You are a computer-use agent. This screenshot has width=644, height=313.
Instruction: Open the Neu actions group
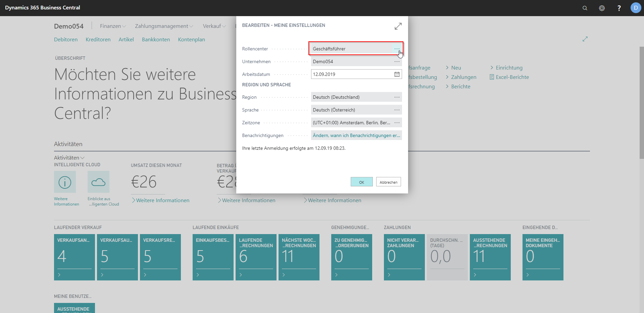[453, 68]
